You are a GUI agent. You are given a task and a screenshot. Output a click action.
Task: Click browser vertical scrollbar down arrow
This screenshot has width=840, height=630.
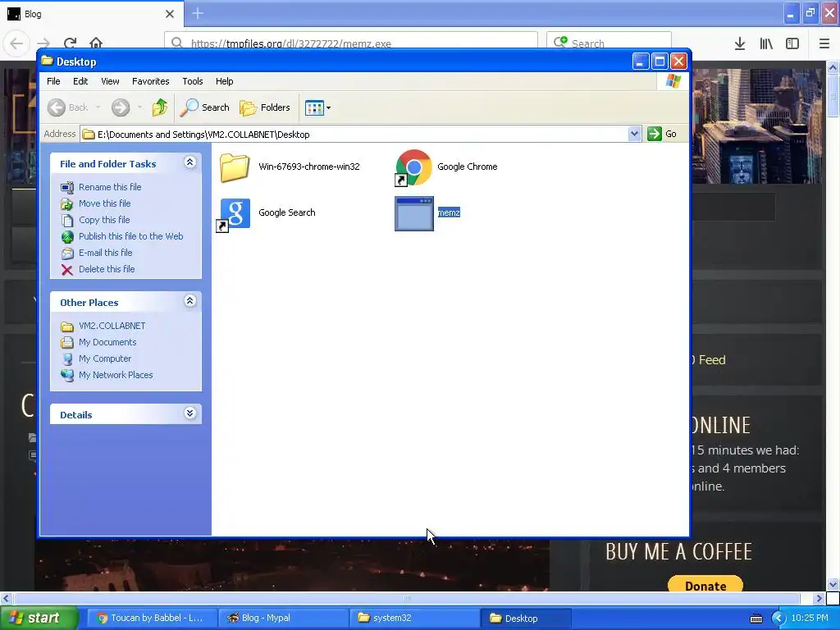click(x=833, y=584)
